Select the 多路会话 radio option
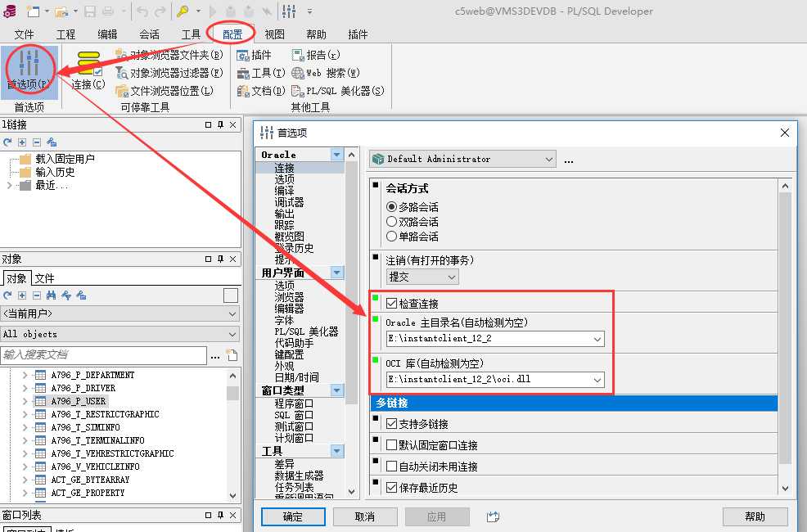Image resolution: width=807 pixels, height=532 pixels. tap(391, 207)
